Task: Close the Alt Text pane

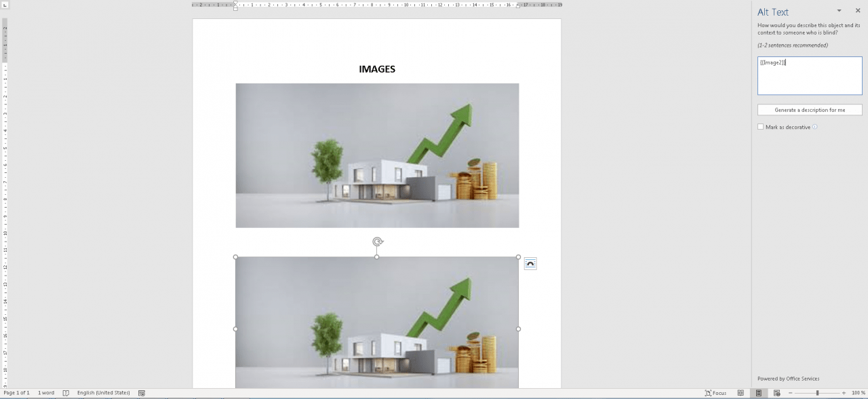Action: (857, 10)
